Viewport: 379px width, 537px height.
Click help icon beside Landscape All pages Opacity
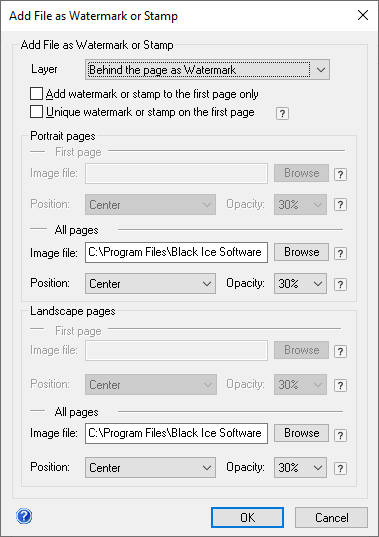click(x=340, y=468)
